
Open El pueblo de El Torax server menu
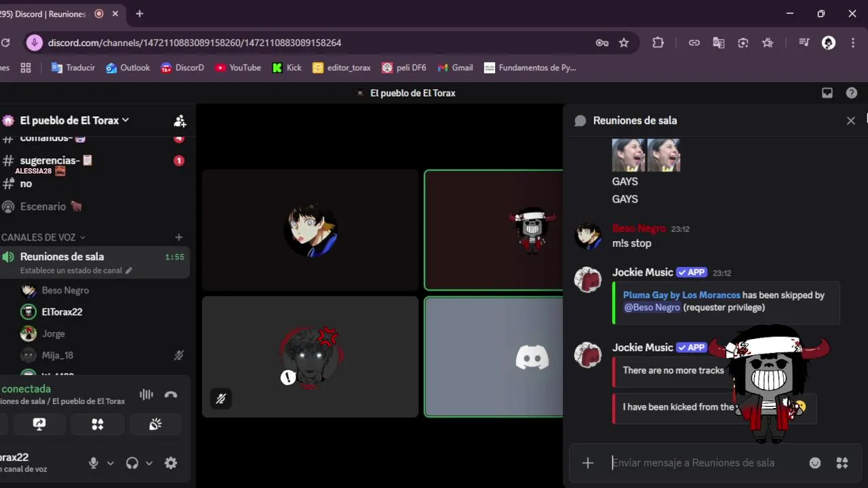[x=74, y=121]
